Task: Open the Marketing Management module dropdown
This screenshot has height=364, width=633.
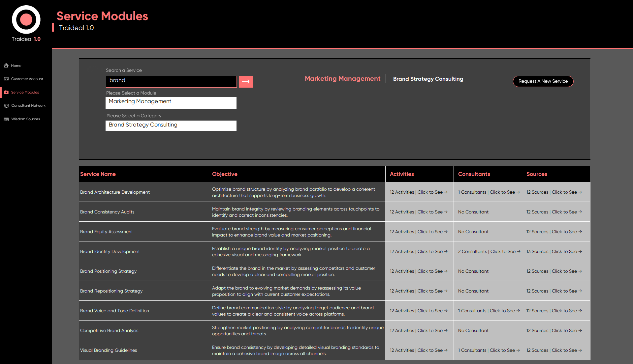Action: 171,102
